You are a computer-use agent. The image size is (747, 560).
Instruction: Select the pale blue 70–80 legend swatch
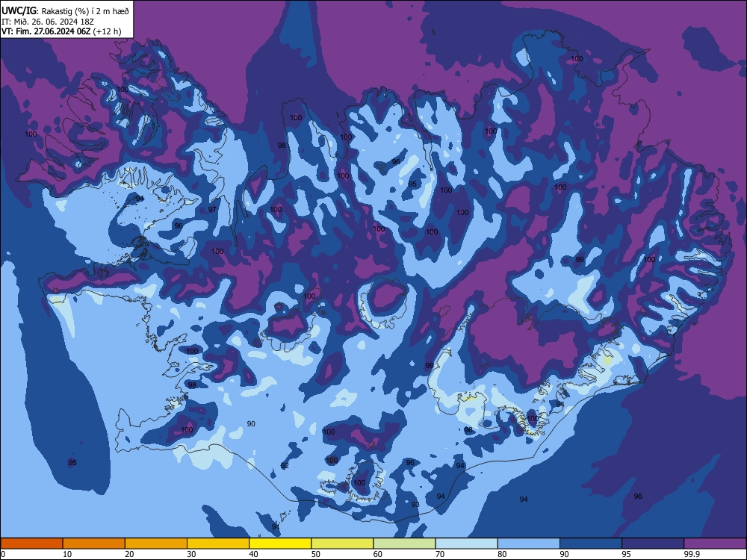pyautogui.click(x=467, y=544)
